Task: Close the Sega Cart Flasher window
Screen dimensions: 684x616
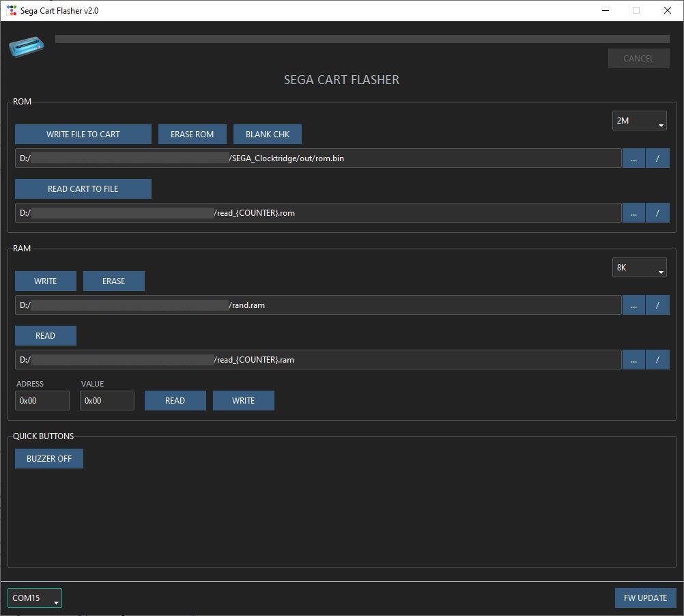Action: [x=667, y=10]
